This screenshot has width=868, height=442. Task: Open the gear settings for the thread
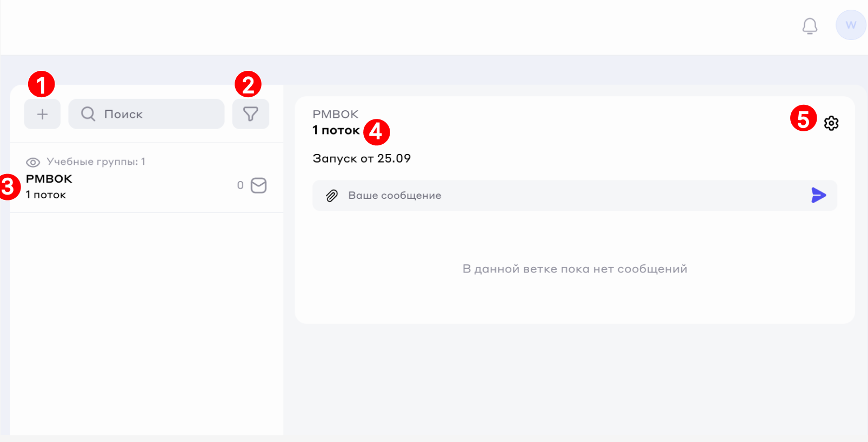click(831, 123)
